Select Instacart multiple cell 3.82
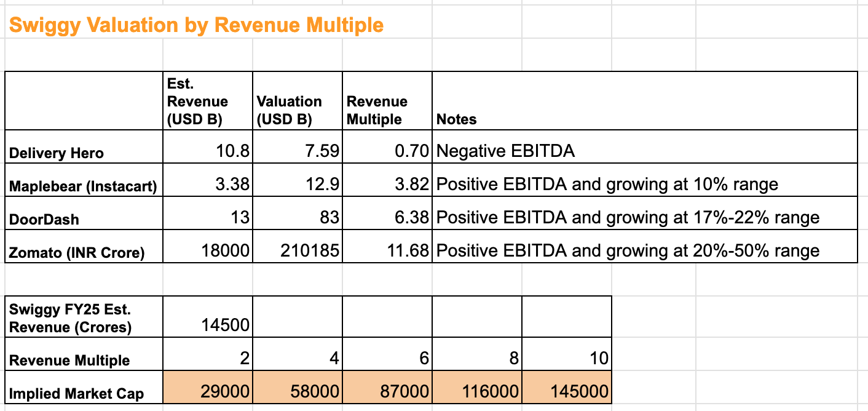Viewport: 868px width, 411px height. click(387, 180)
